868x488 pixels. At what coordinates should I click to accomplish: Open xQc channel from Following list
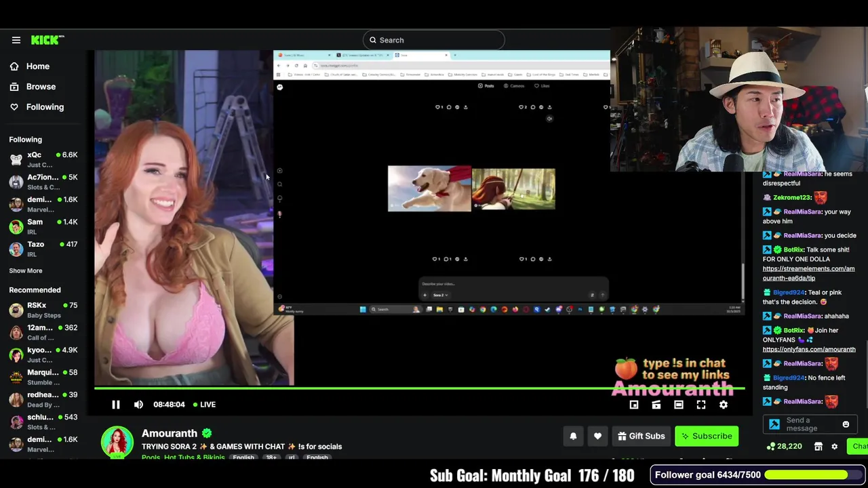click(43, 159)
